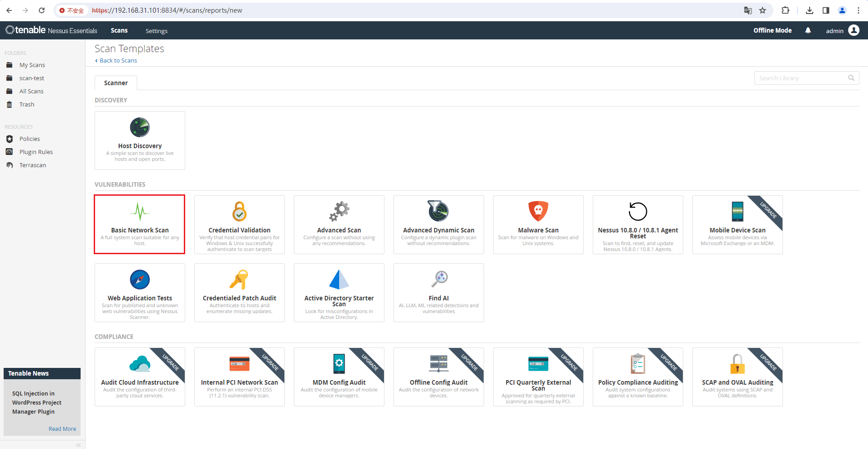Open scan-test folder
This screenshot has width=868, height=449.
point(32,78)
